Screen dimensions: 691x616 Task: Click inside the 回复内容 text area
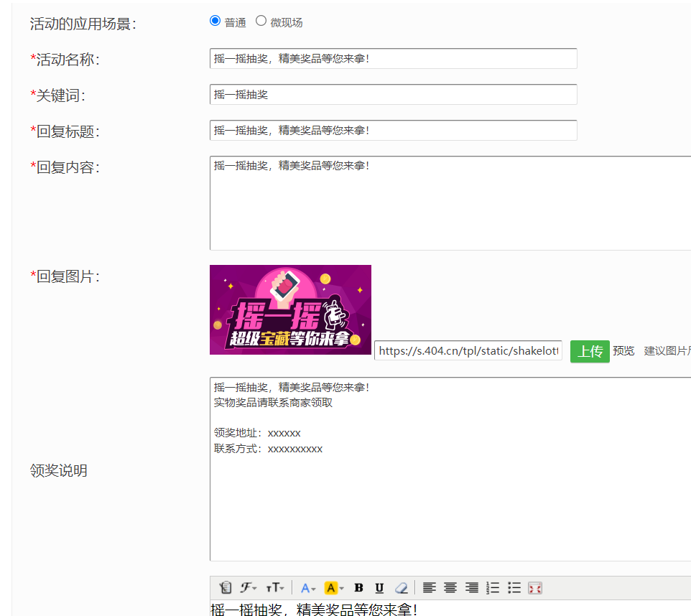click(x=450, y=203)
